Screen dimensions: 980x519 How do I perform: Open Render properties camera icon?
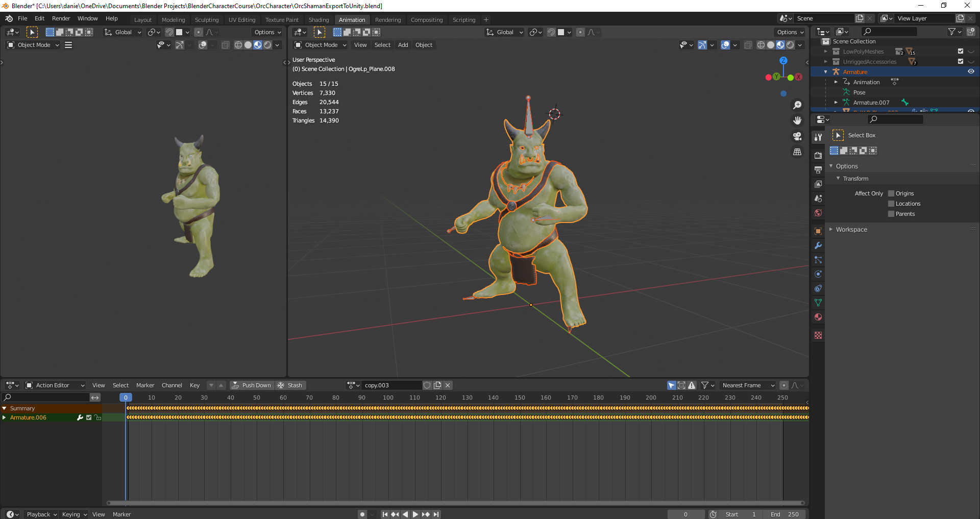coord(818,155)
